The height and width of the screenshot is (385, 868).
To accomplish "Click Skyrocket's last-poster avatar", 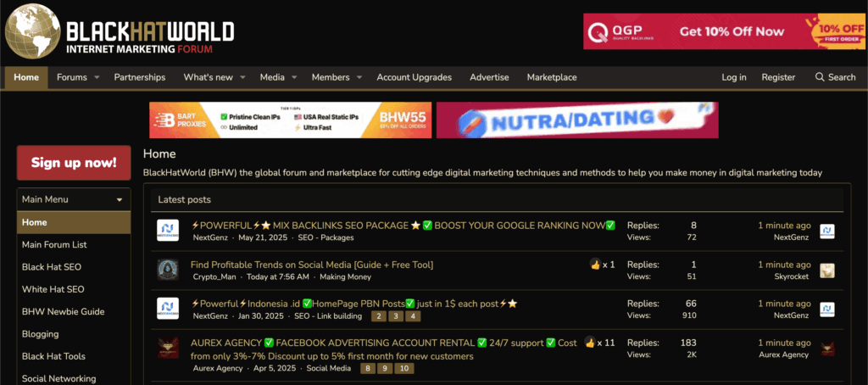I will coord(827,271).
